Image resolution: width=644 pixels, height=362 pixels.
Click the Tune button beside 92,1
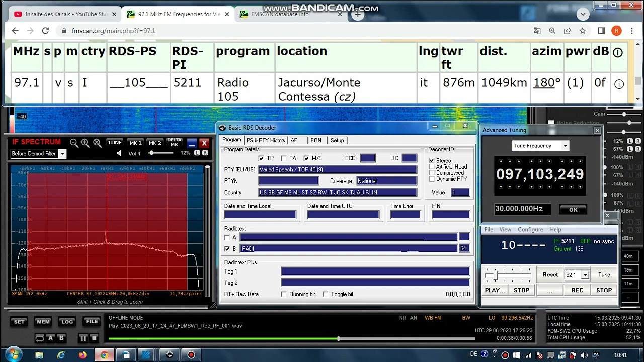pos(604,275)
